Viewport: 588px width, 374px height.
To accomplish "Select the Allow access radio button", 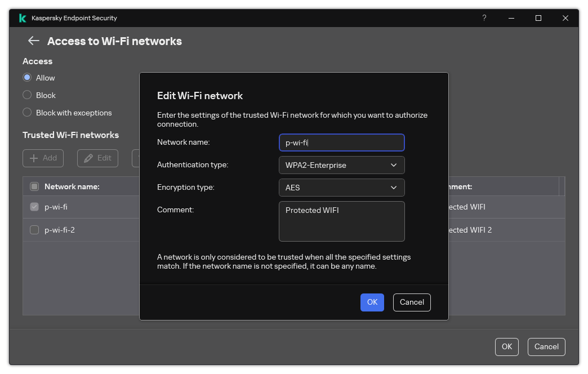I will pos(27,77).
